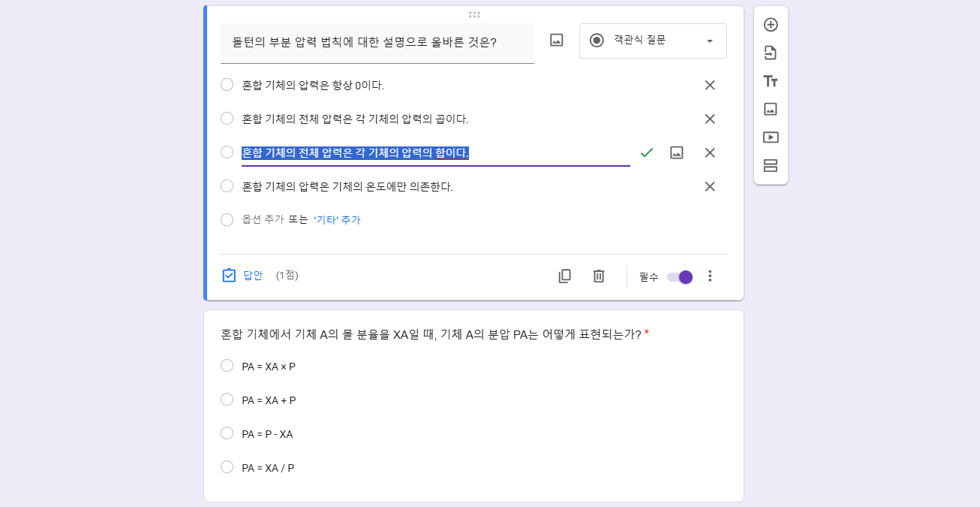Edit the question title about 돌턴의 부분 압력 법칙

(x=377, y=44)
